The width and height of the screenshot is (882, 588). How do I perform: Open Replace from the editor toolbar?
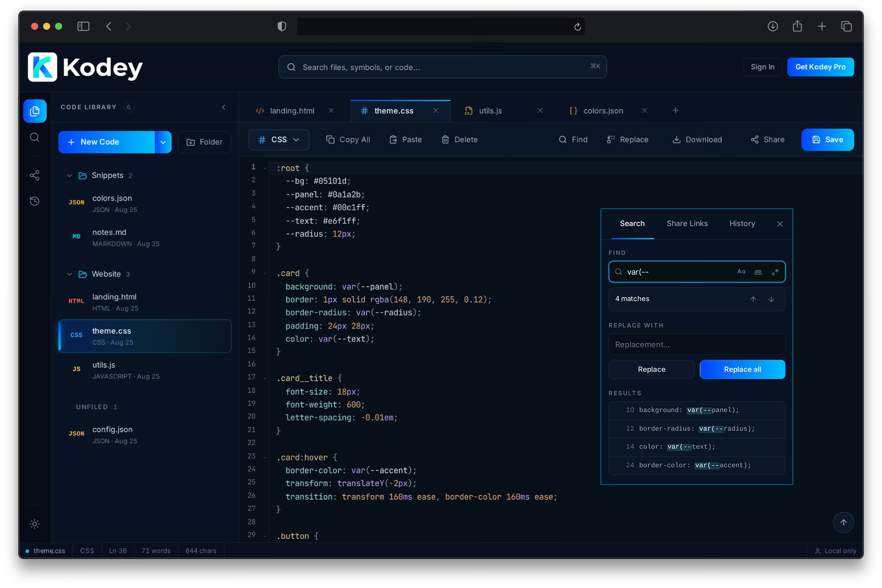click(x=628, y=140)
